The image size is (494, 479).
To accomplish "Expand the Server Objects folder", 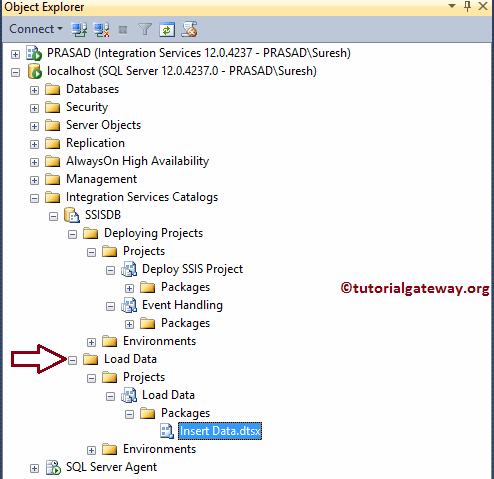I will pos(34,126).
